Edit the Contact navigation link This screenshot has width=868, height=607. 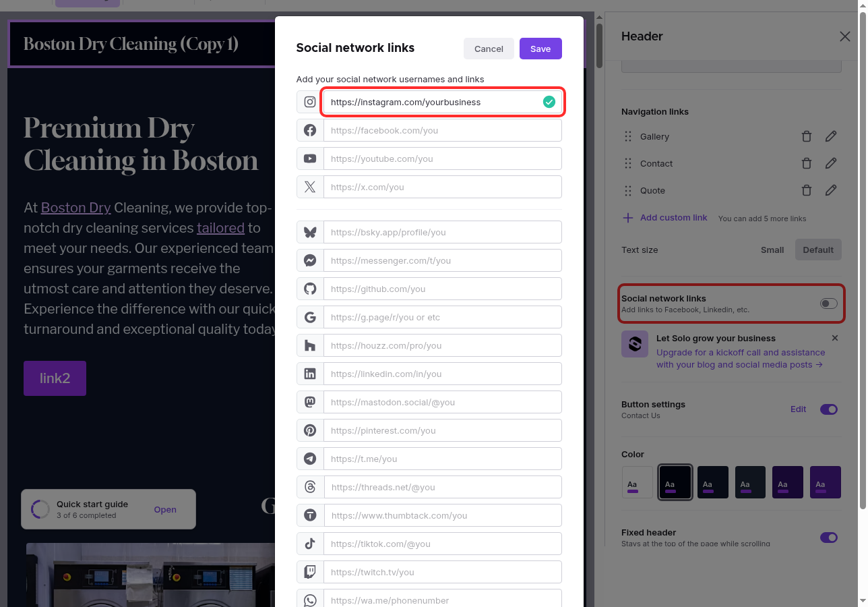point(831,163)
